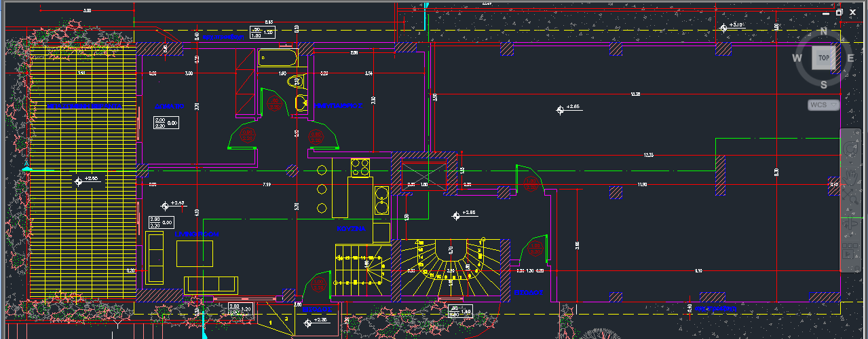Select the bathtub block in the bathroom

[x=278, y=58]
